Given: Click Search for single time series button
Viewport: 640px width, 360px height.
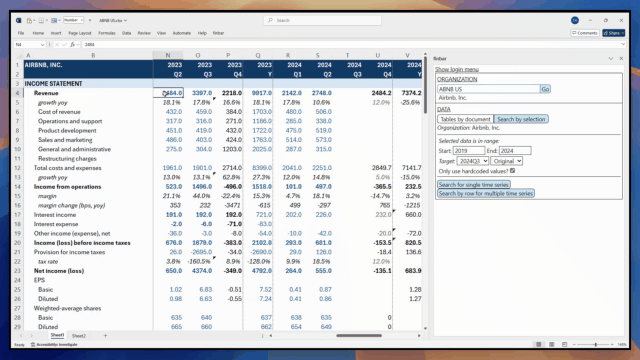Looking at the screenshot, I should coord(473,184).
